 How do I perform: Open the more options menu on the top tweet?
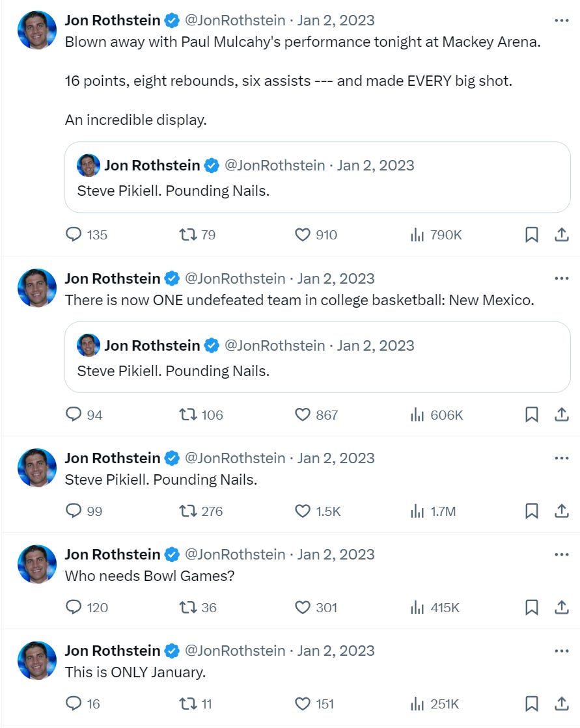(562, 20)
